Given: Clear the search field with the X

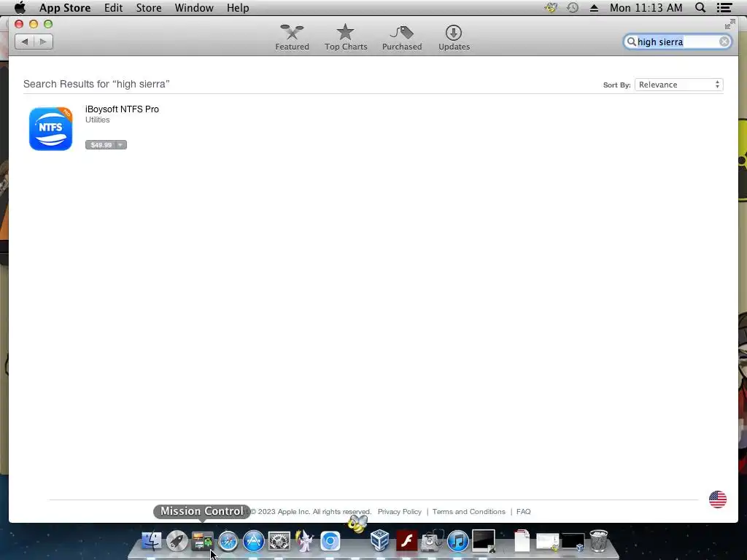Looking at the screenshot, I should pos(724,42).
